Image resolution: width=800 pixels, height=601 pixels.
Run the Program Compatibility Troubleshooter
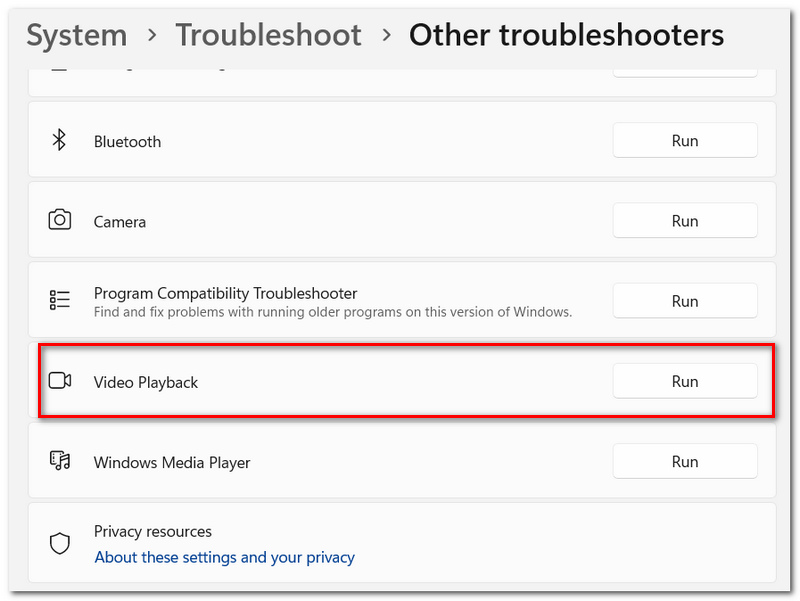tap(685, 301)
